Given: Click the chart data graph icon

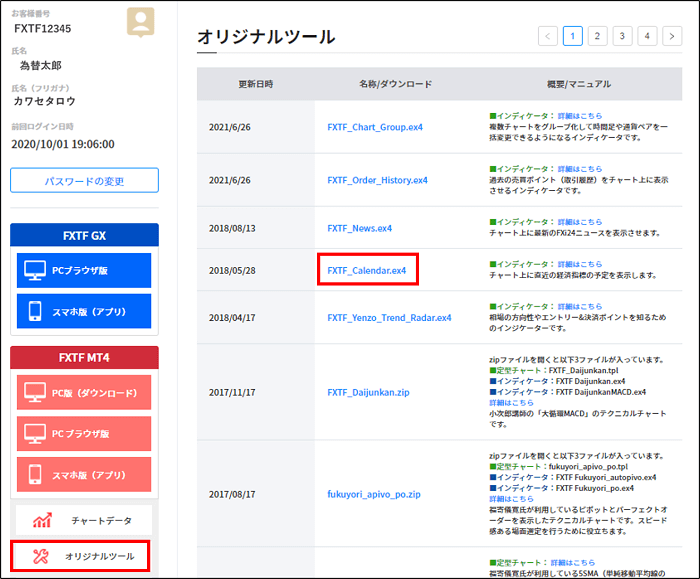Looking at the screenshot, I should [42, 520].
